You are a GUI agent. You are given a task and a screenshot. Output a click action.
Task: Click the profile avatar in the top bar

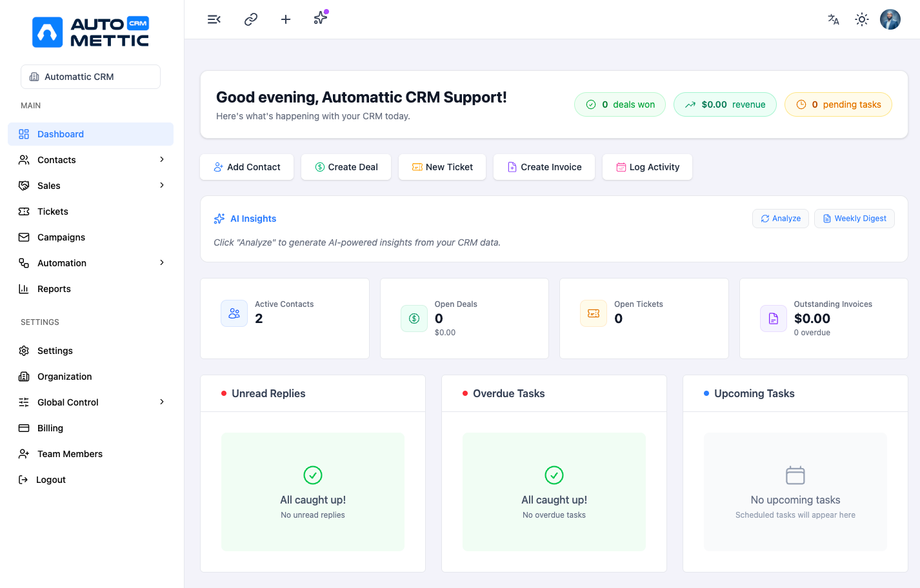click(890, 19)
